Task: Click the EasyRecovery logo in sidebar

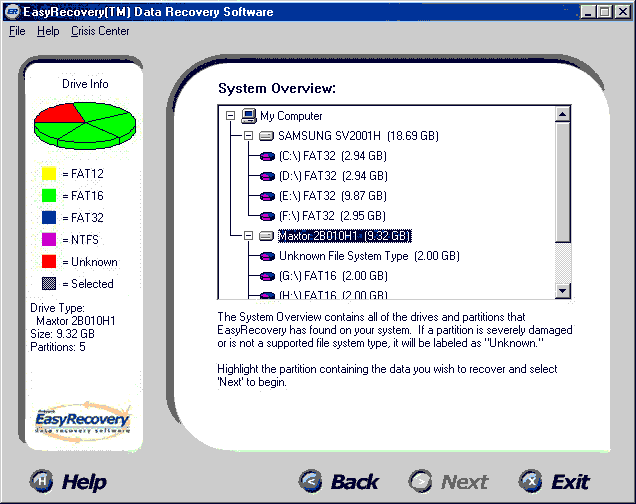Action: (82, 420)
